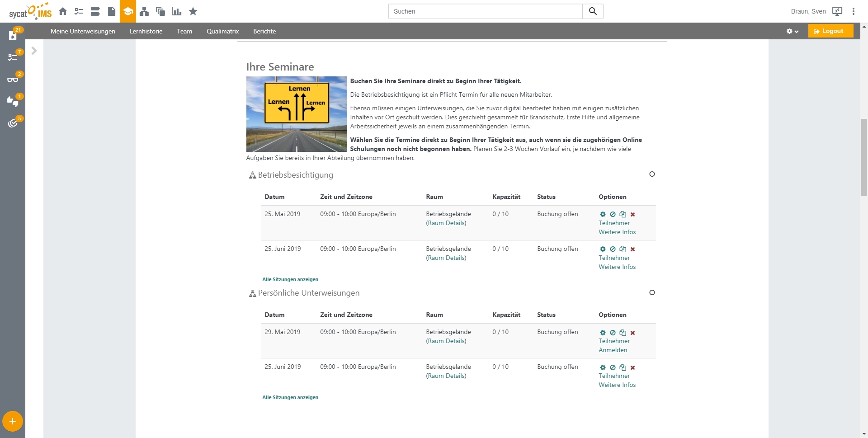Open the Meine Unterweisungen menu

click(83, 31)
